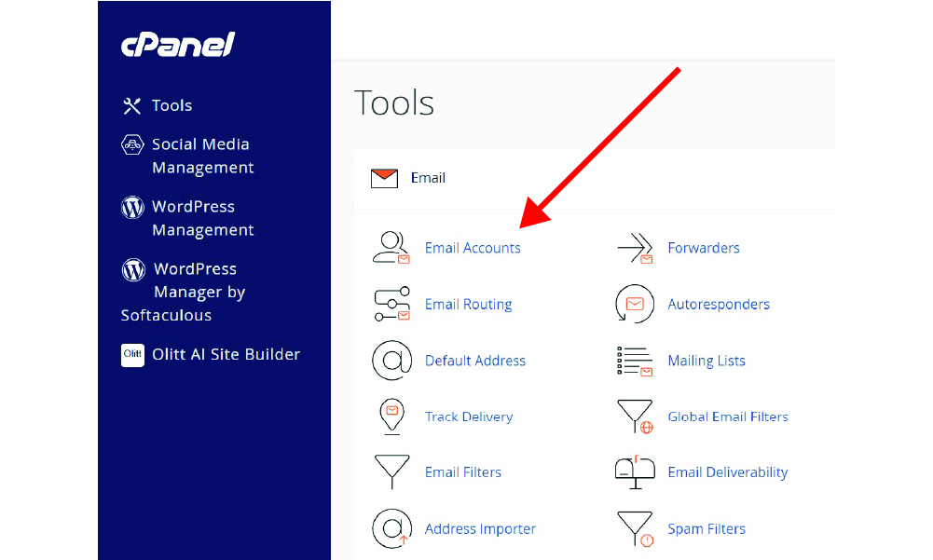Click the Email section envelope icon
This screenshot has height=560, width=933.
point(384,177)
